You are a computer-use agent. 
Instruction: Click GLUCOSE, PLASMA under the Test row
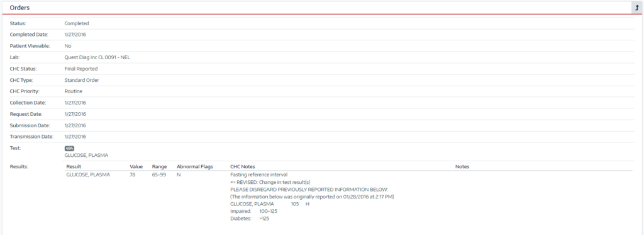tap(86, 155)
